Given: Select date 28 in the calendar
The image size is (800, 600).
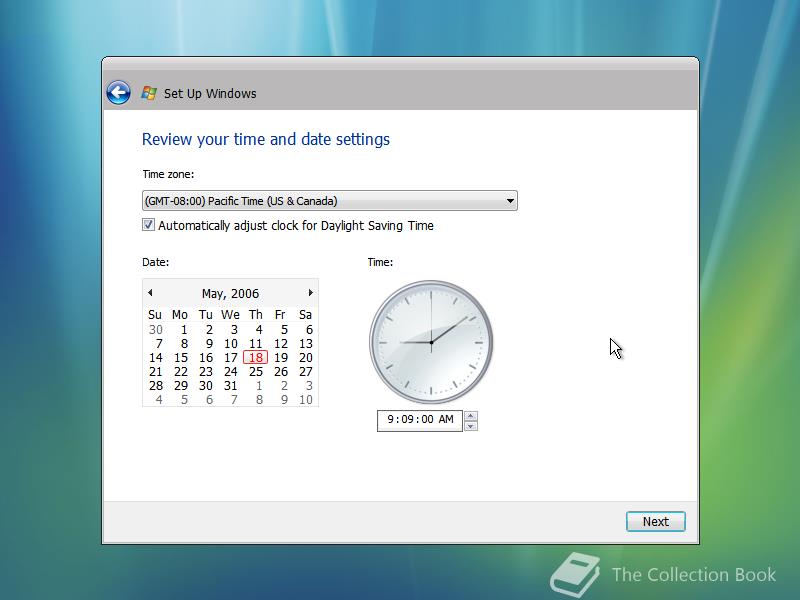Looking at the screenshot, I should 156,386.
